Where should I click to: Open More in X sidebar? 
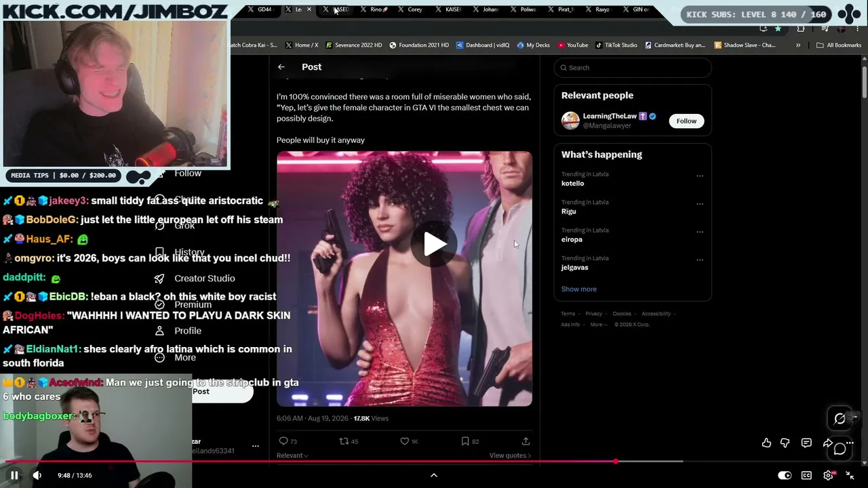click(x=176, y=358)
